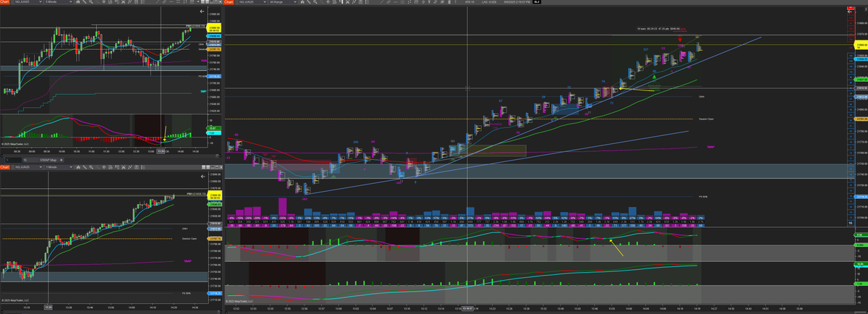Select parallel lines channel tool in main toolbar
Image resolution: width=868 pixels, height=314 pixels.
388,3
